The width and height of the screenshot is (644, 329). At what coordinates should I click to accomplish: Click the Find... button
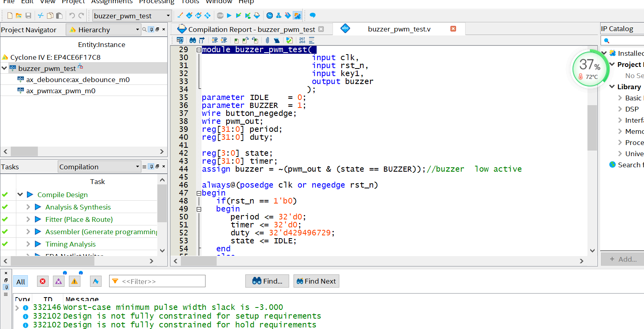click(x=267, y=281)
